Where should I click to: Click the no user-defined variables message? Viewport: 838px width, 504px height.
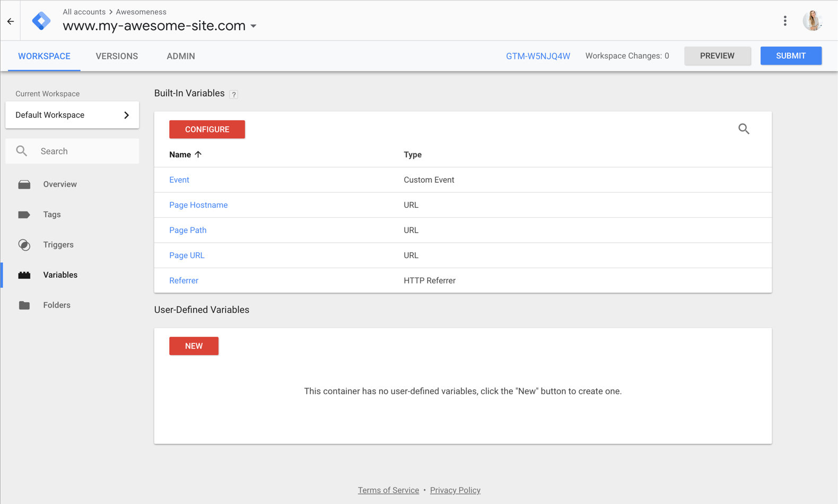[x=463, y=391]
